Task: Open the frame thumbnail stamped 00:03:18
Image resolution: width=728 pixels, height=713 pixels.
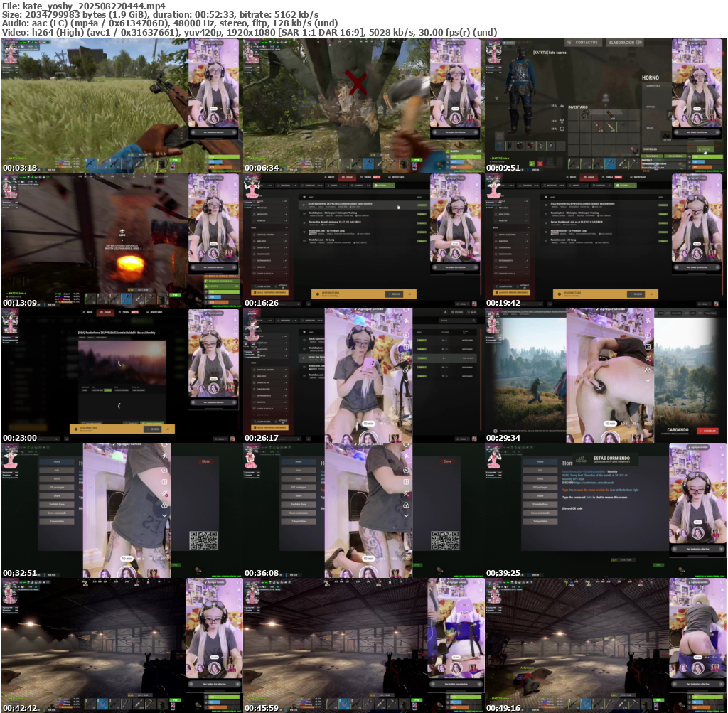Action: click(x=122, y=105)
